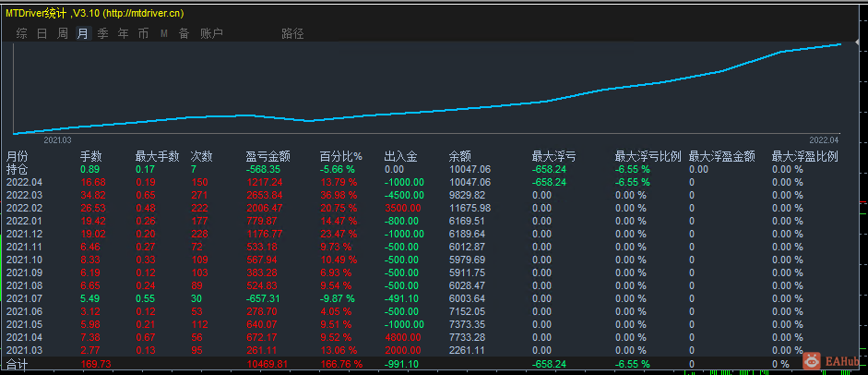This screenshot has width=868, height=375.
Task: Click the 最大手数 column header
Action: pyautogui.click(x=157, y=157)
